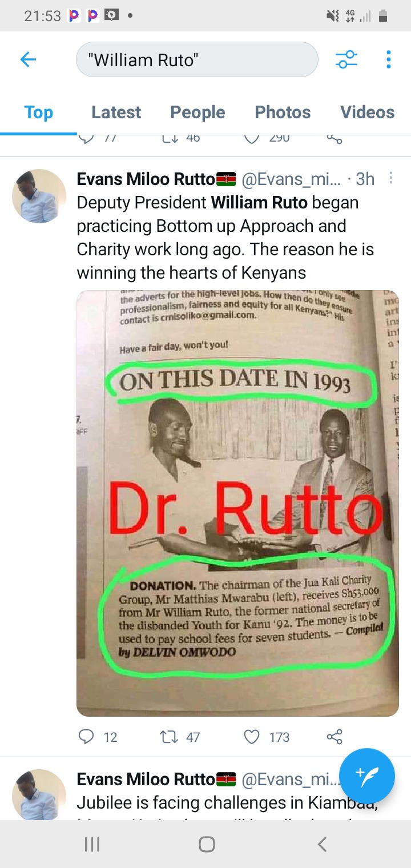Open search filters slider icon
The height and width of the screenshot is (868, 411).
pos(346,59)
